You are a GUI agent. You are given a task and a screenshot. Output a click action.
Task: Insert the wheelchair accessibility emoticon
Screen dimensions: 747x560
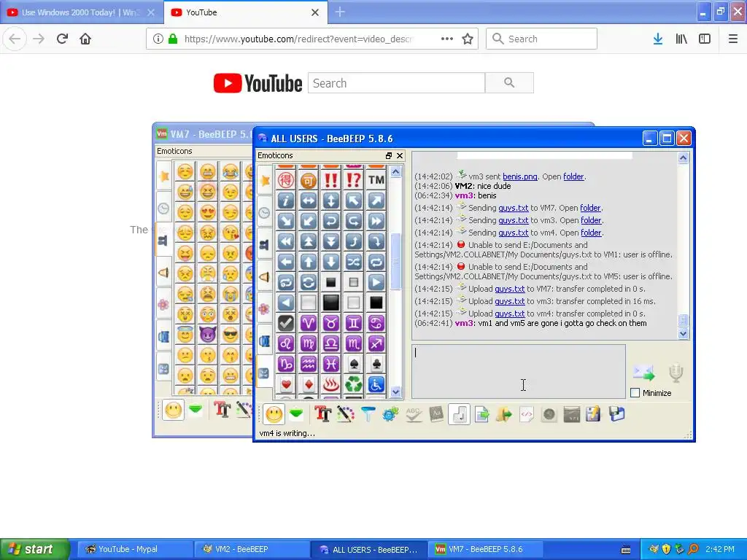click(x=376, y=384)
